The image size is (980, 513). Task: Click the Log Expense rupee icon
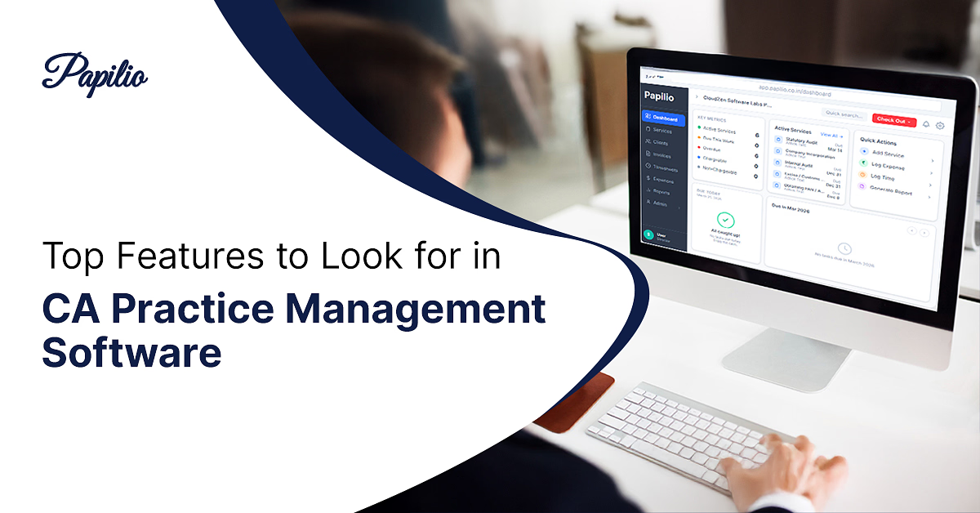pyautogui.click(x=863, y=163)
